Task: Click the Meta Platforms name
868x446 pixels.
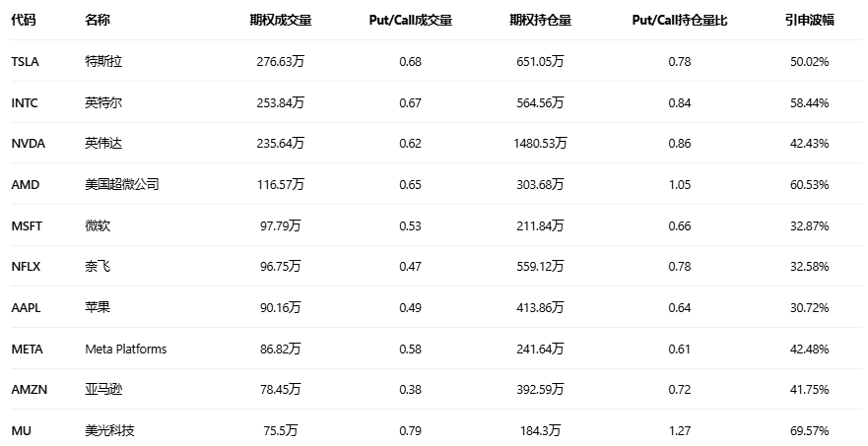Action: pos(126,349)
